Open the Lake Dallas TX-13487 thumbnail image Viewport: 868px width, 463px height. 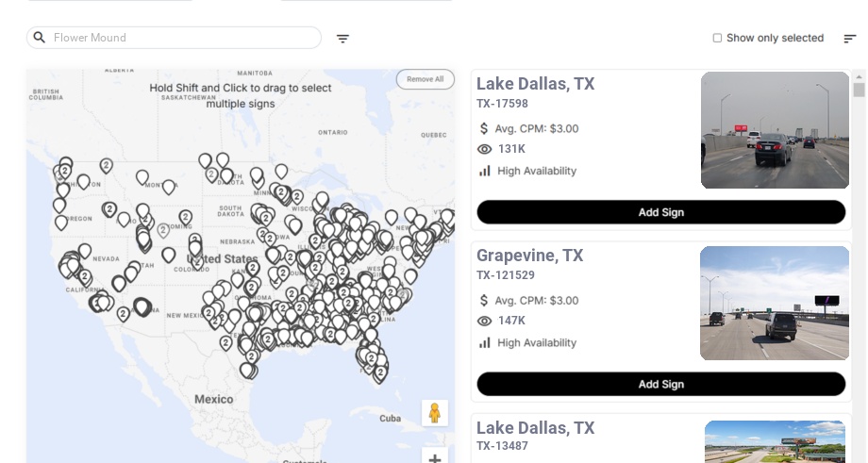[775, 441]
